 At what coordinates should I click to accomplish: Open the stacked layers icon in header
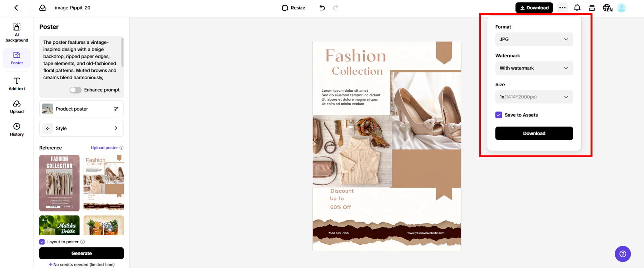tap(592, 8)
